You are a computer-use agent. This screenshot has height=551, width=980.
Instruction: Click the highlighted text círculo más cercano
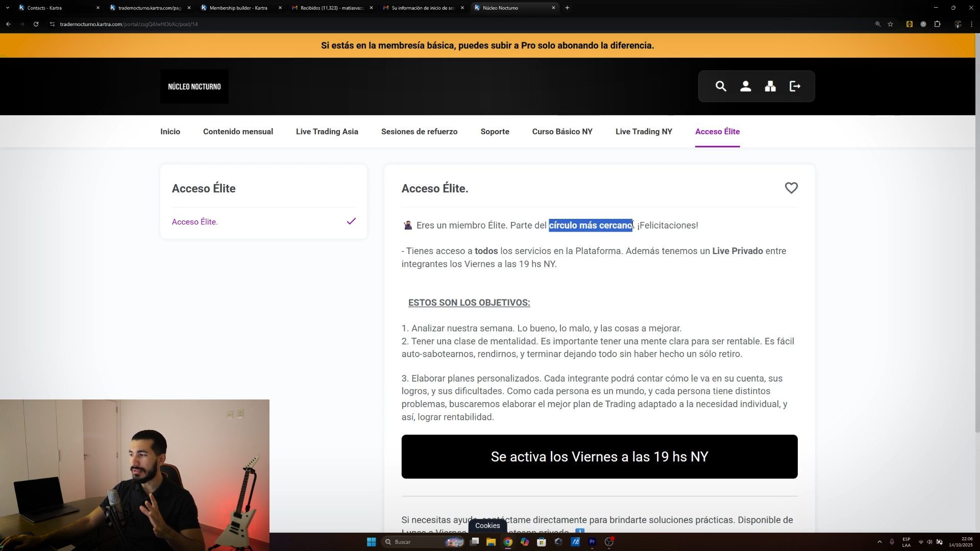point(591,225)
